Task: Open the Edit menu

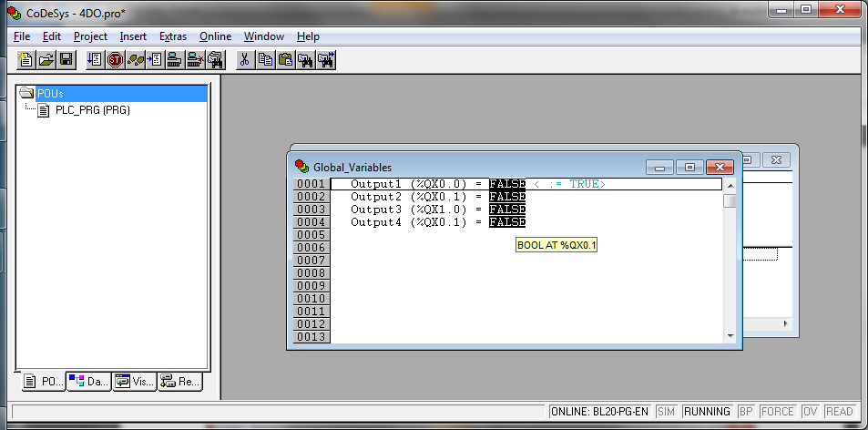Action: point(52,36)
